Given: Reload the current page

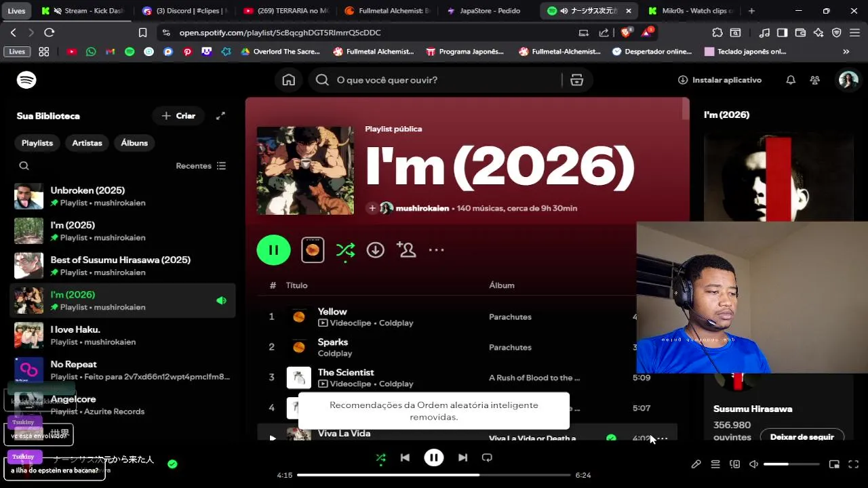Looking at the screenshot, I should [x=49, y=32].
